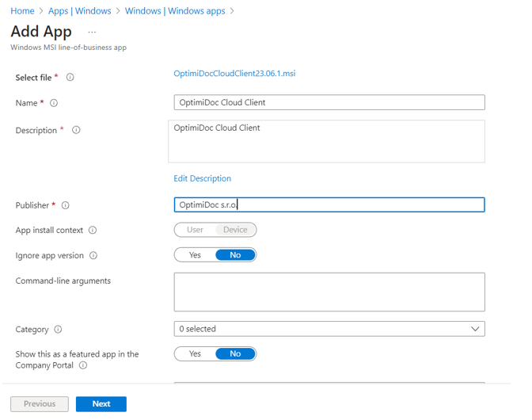Focus the Name input field
This screenshot has width=532, height=420.
point(329,102)
